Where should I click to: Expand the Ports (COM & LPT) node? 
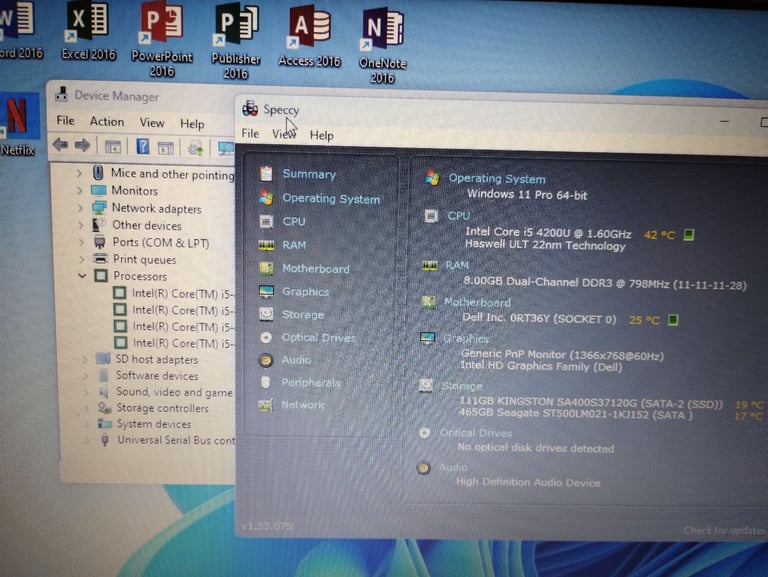click(x=81, y=242)
